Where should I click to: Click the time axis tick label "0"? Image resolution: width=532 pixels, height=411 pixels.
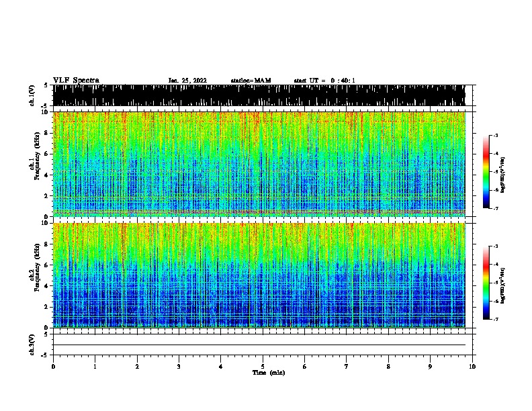(53, 366)
